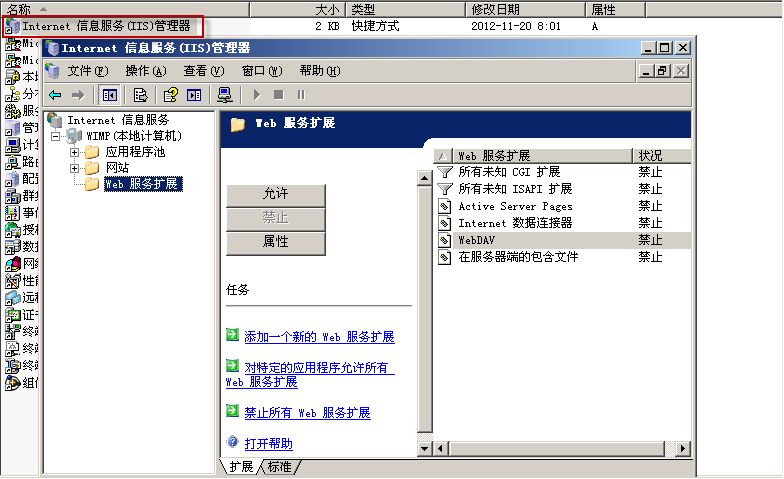Viewport: 784px width, 479px height.
Task: Click the Pause service icon
Action: coord(301,95)
